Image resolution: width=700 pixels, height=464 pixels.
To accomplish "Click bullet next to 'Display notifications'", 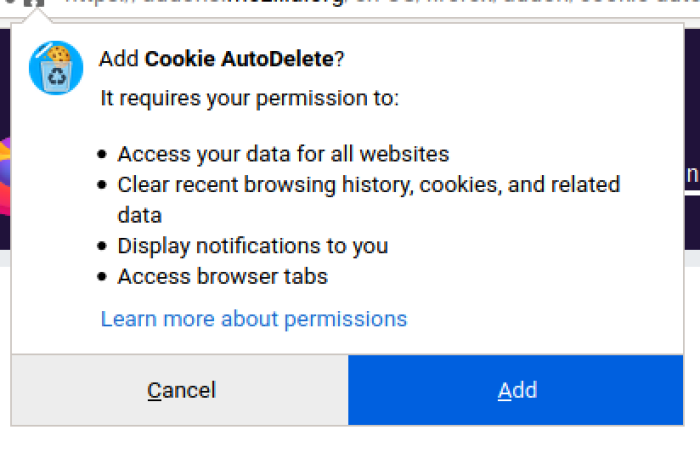I will coord(102,246).
